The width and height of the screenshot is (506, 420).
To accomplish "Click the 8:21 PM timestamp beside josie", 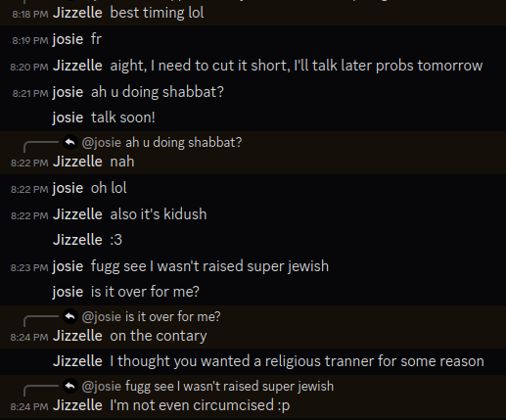I will click(30, 93).
